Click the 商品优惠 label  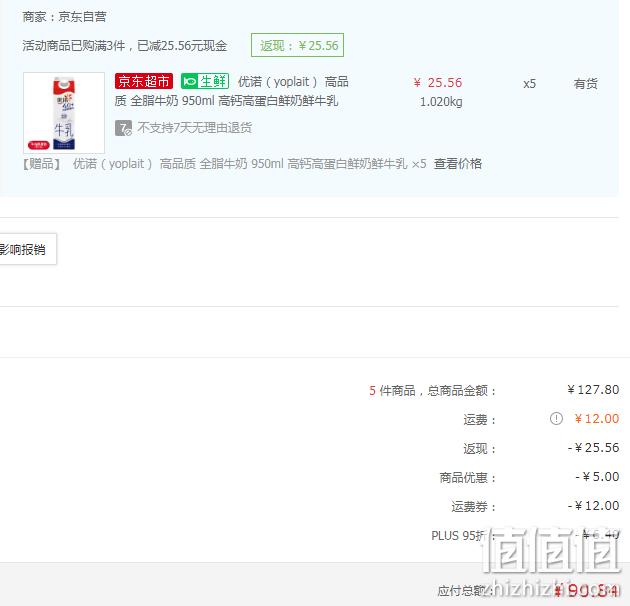tap(468, 478)
